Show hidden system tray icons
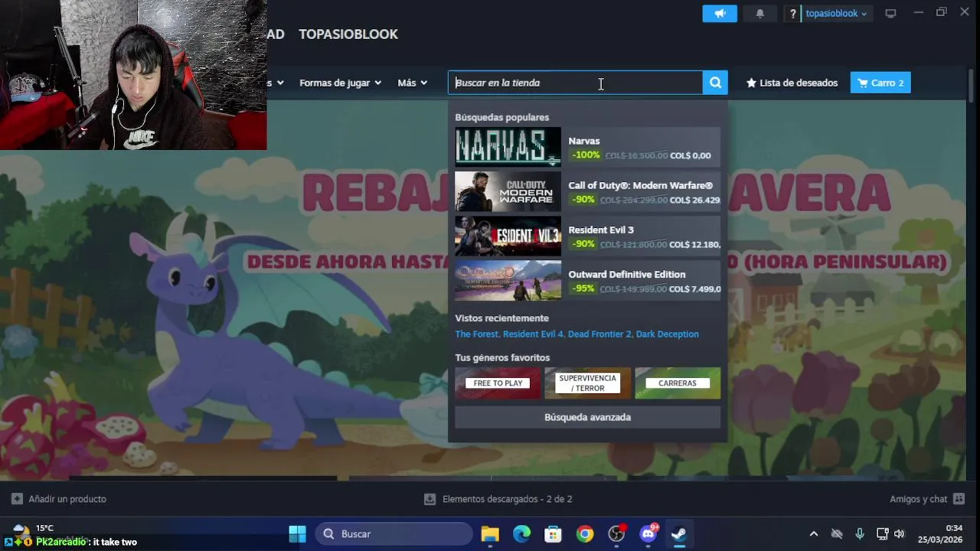Screen dimensions: 980x551 813,534
